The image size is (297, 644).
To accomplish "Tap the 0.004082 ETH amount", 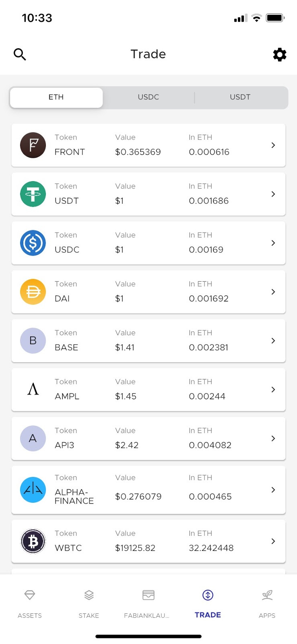I will pos(210,445).
